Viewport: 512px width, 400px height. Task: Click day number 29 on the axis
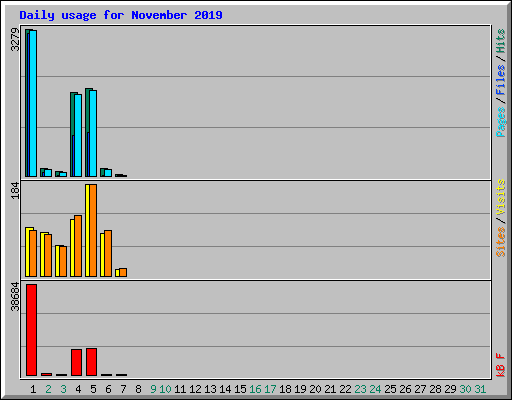450,389
